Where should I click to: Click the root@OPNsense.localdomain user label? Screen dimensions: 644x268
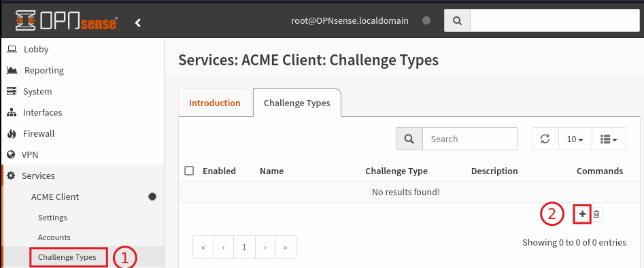click(350, 20)
